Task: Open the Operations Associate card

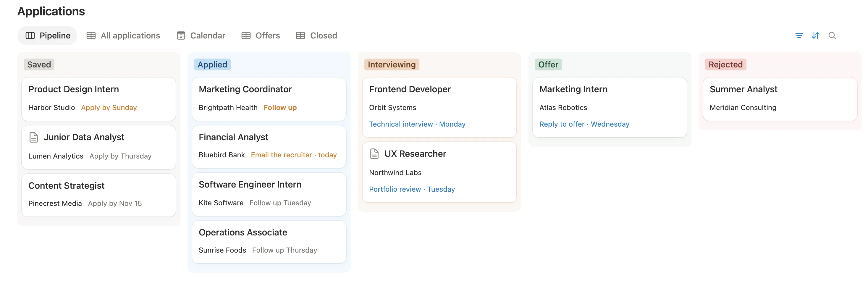Action: [269, 242]
